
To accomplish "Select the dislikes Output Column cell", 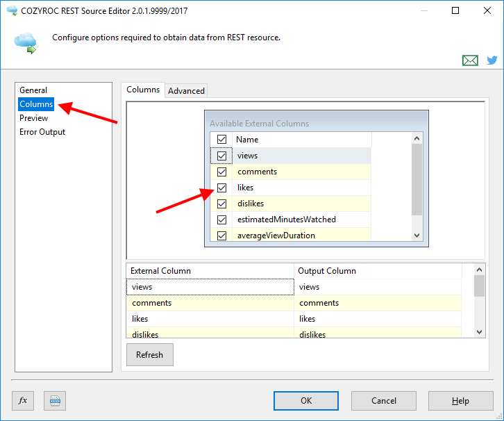I will pyautogui.click(x=378, y=333).
